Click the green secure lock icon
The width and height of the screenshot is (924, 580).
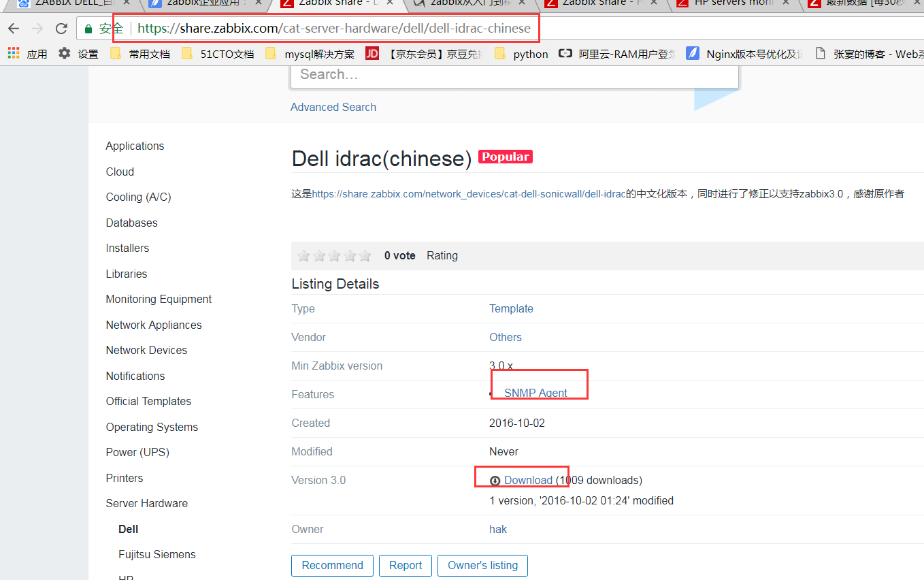88,29
